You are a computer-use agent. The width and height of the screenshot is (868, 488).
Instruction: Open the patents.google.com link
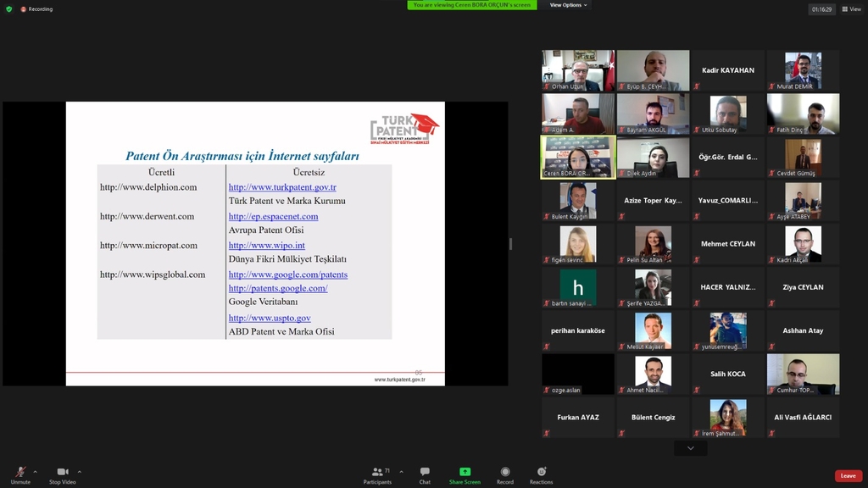tap(278, 288)
